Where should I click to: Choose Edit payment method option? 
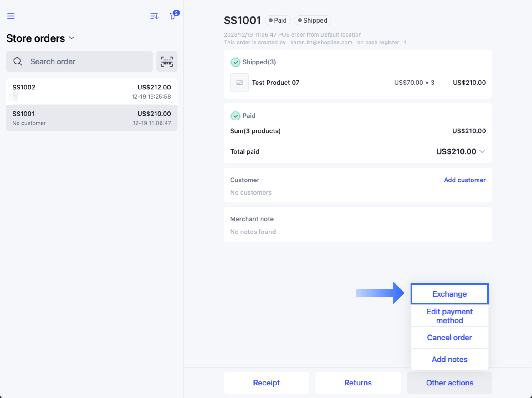(449, 316)
